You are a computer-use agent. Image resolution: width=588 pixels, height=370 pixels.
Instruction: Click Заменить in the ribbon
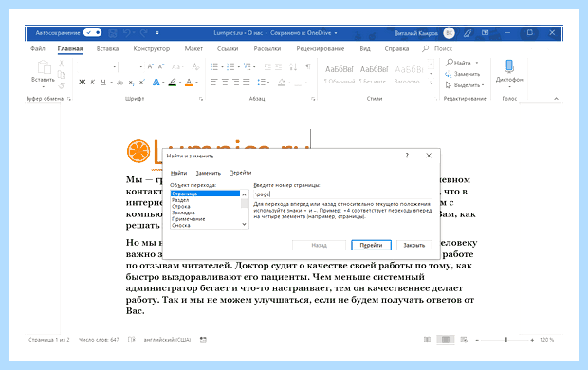pyautogui.click(x=463, y=74)
